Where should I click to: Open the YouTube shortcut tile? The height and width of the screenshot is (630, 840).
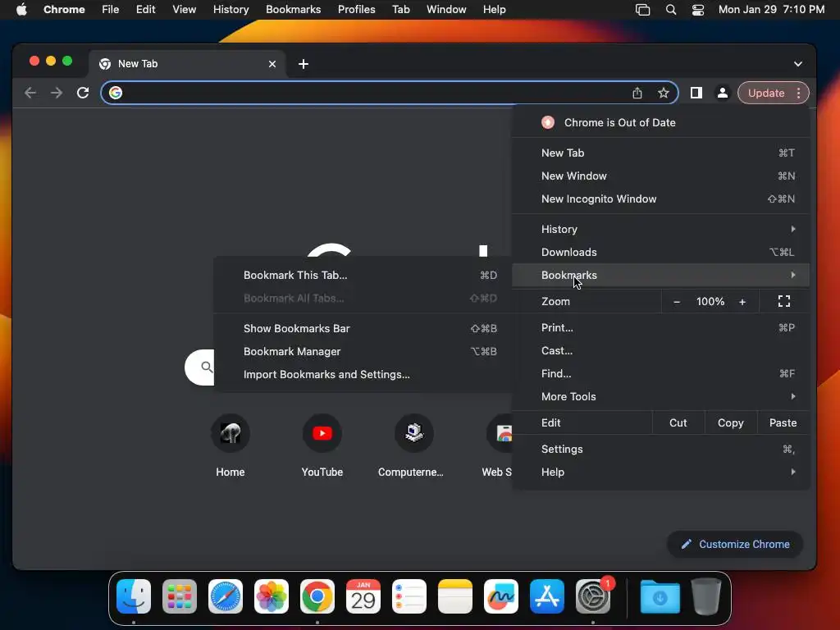(x=322, y=446)
